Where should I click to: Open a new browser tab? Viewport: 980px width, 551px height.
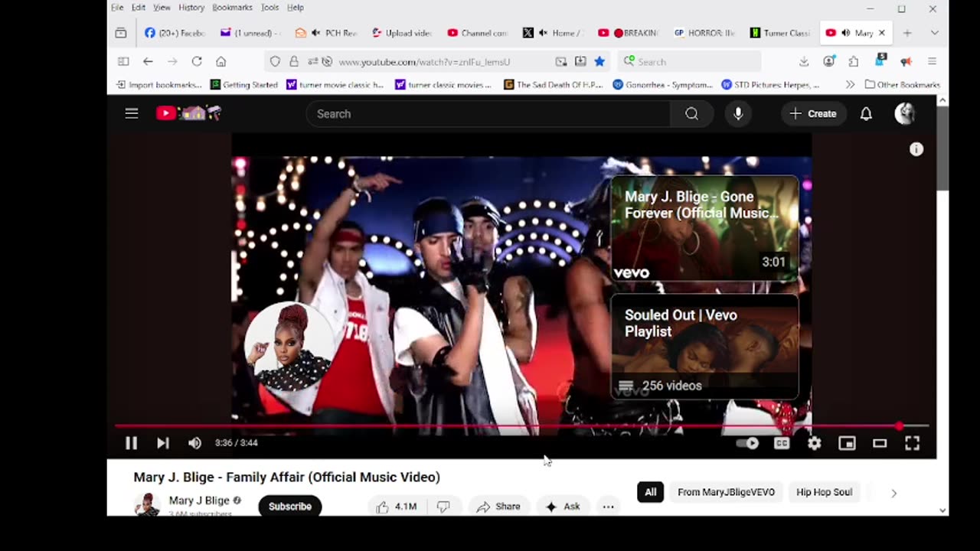pos(907,33)
